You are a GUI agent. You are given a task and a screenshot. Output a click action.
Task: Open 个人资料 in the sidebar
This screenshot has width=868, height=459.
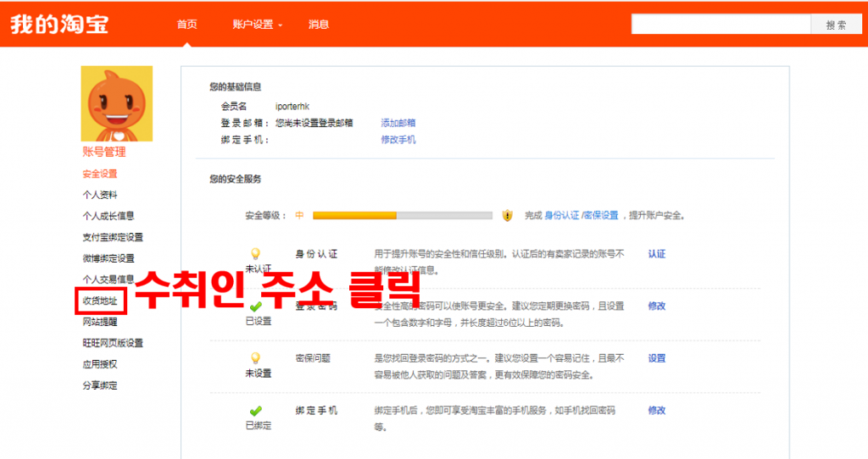tap(100, 195)
